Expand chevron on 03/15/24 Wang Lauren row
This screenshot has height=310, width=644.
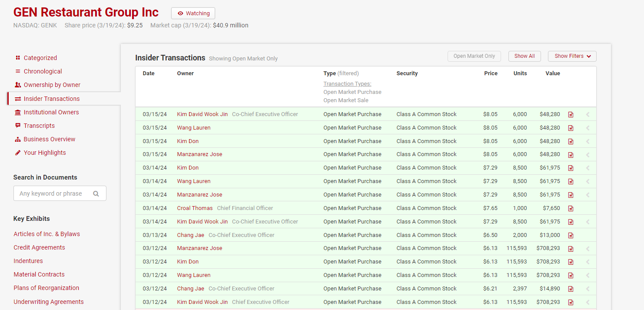[588, 128]
